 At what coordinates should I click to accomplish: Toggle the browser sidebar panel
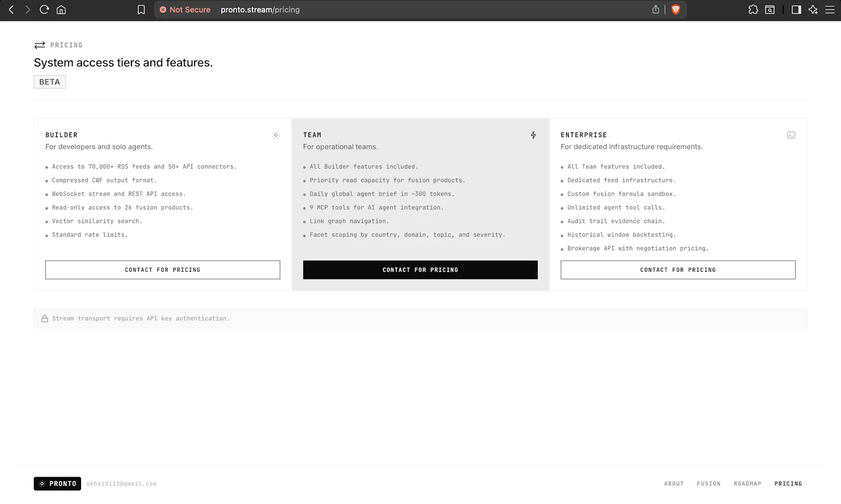[796, 9]
